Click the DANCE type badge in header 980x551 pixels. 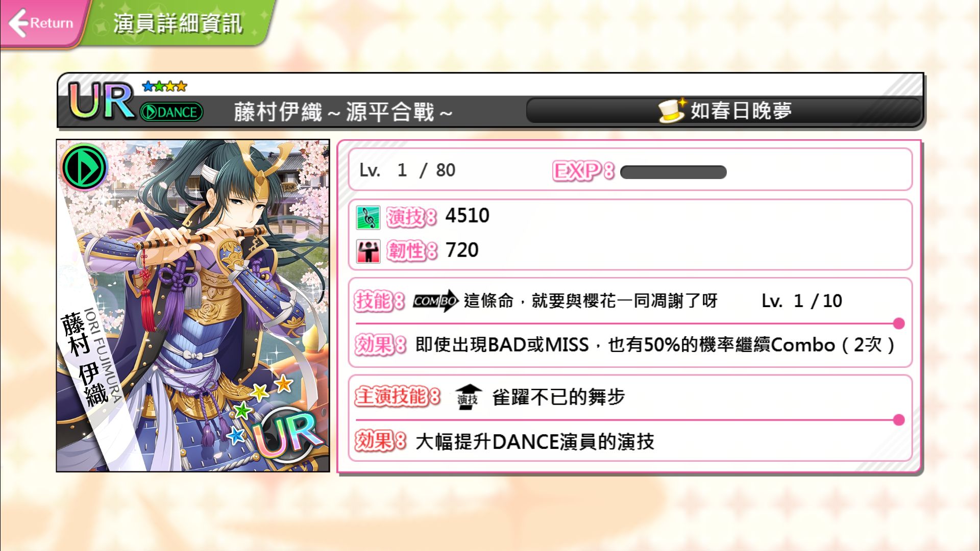click(x=171, y=112)
